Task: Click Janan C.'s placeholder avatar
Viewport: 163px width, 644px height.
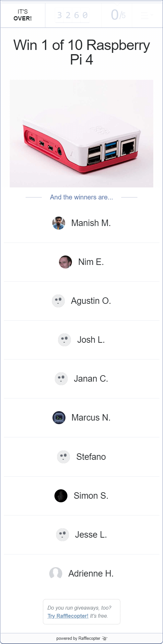Action: pyautogui.click(x=61, y=379)
